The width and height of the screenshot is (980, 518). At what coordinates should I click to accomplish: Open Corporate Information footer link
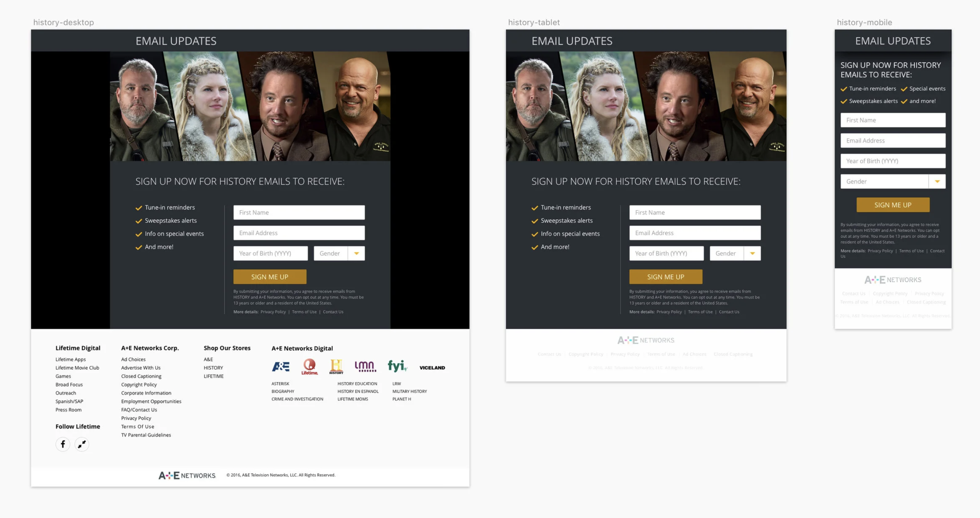pos(146,393)
